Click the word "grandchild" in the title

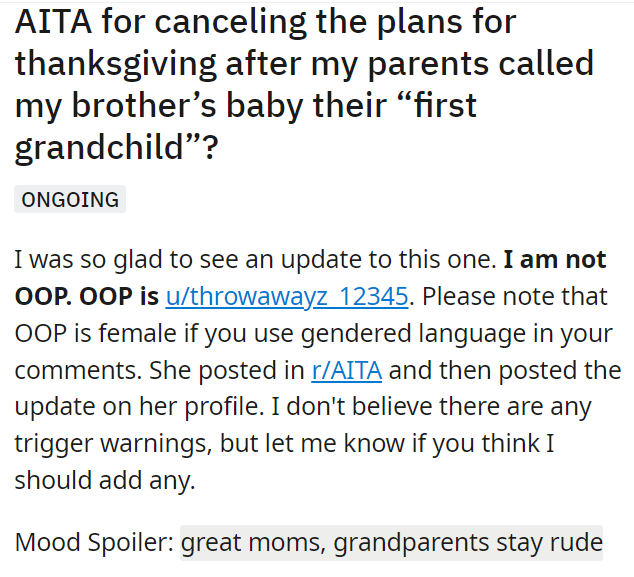100,147
